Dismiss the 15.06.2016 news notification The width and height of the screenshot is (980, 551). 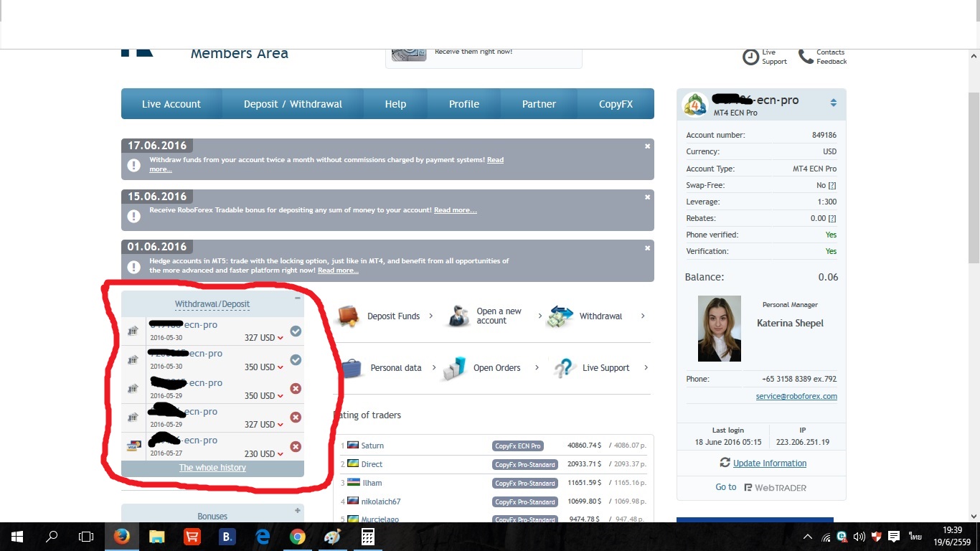[x=647, y=197]
